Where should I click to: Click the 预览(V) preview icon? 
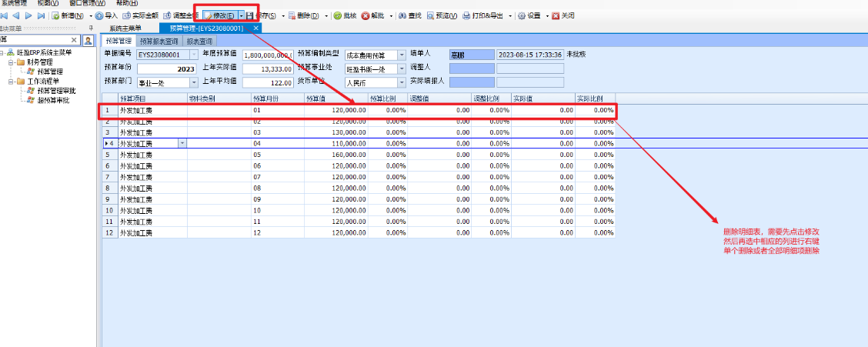click(x=430, y=15)
